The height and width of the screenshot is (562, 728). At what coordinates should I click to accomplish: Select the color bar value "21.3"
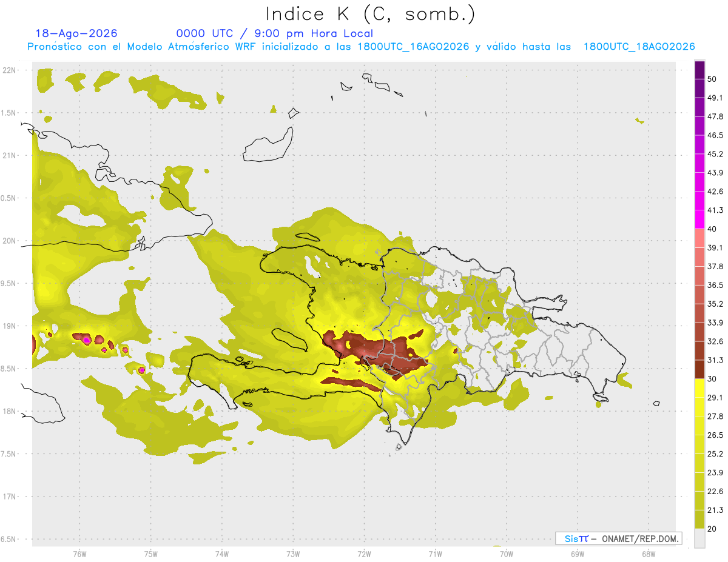tap(715, 510)
